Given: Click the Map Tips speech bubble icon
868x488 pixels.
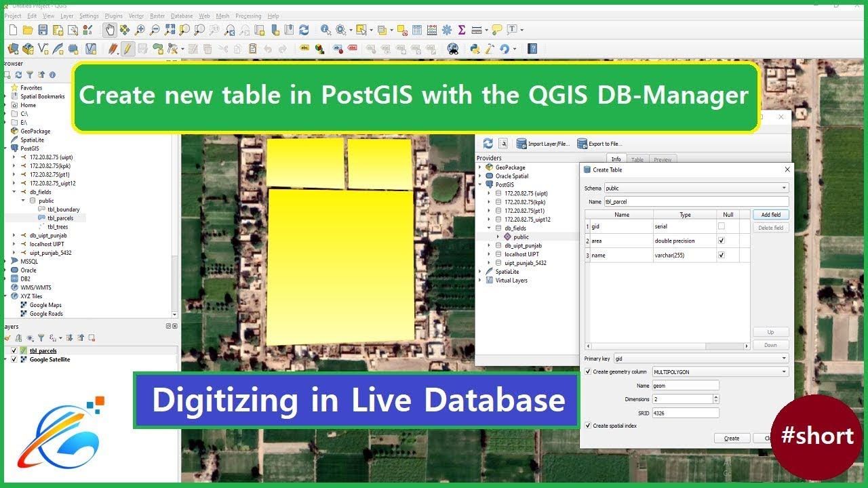Looking at the screenshot, I should (497, 30).
